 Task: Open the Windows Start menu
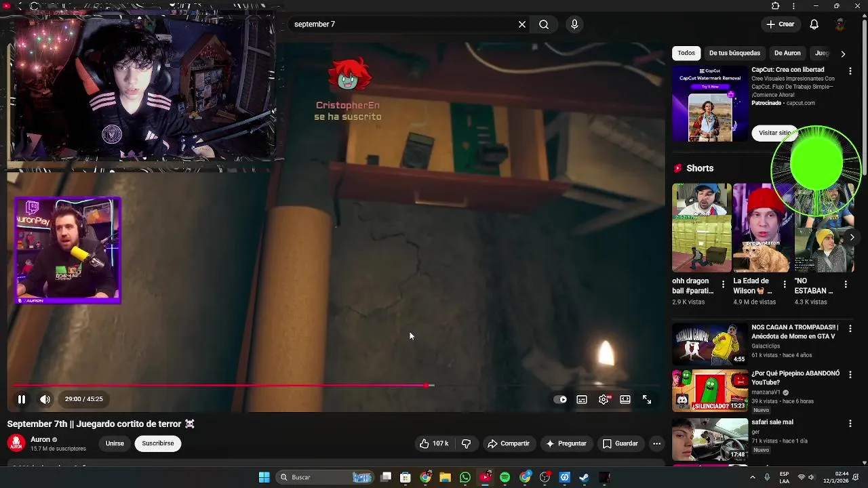(264, 478)
